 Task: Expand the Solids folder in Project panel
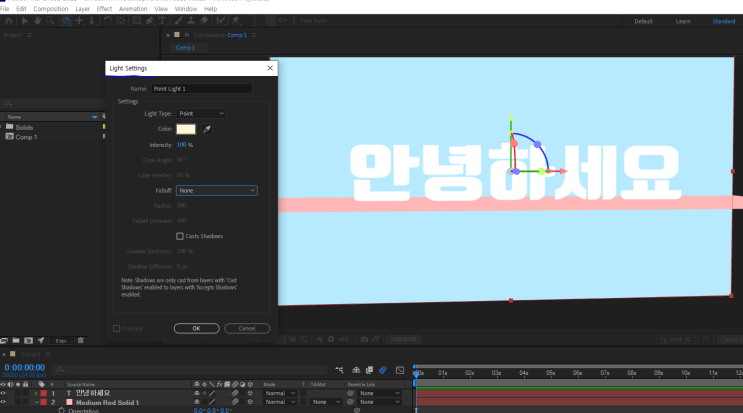[x=3, y=127]
